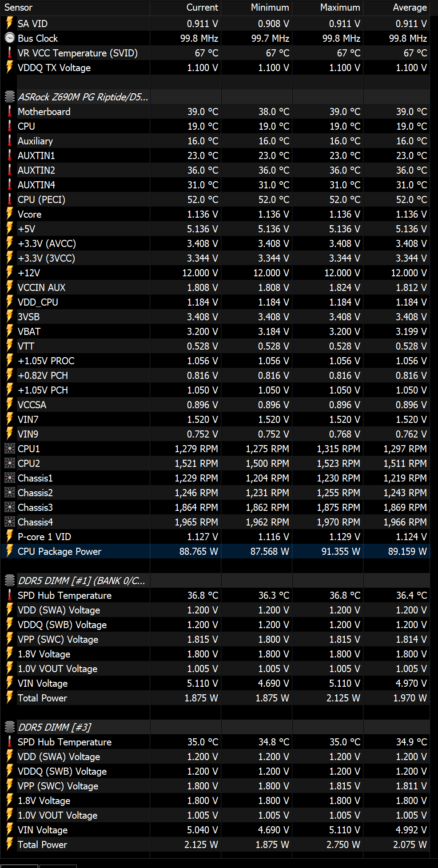
Task: Click the lightning icon for CPU Package Power
Action: tap(9, 551)
